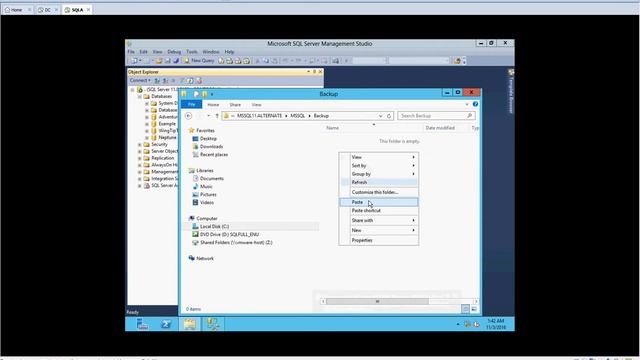Click the address bar refresh icon
Screen dimensions: 640x360
click(x=389, y=116)
